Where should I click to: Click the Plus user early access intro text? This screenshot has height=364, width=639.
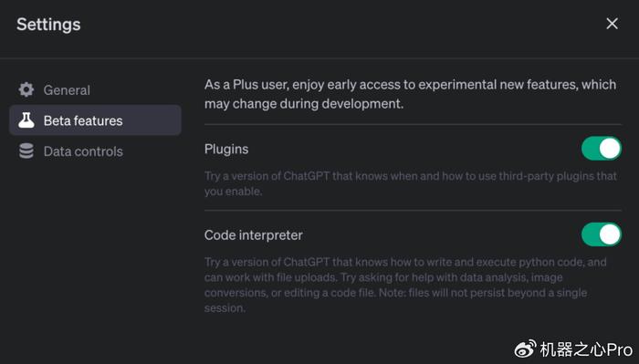[x=410, y=94]
